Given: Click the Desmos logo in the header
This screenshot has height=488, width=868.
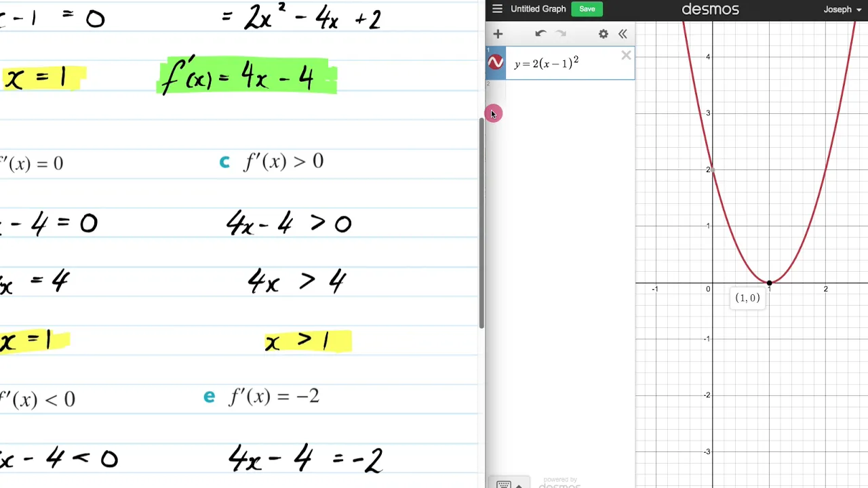Looking at the screenshot, I should coord(710,9).
